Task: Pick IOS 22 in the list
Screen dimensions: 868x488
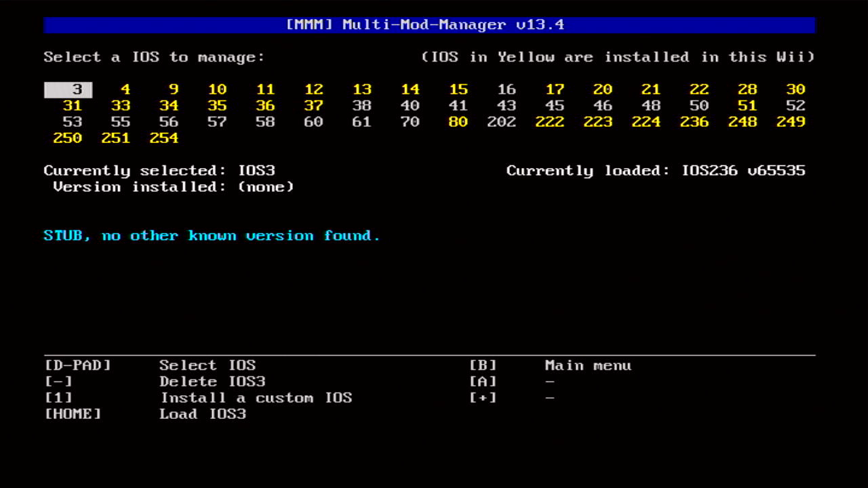Action: coord(699,89)
